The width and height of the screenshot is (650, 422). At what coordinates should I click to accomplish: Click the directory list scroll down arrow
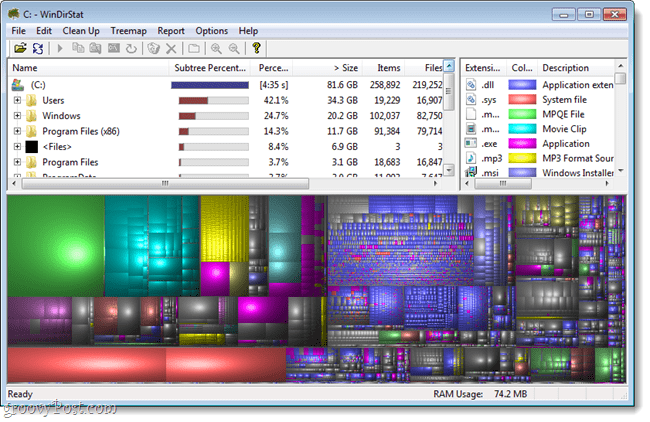(449, 170)
